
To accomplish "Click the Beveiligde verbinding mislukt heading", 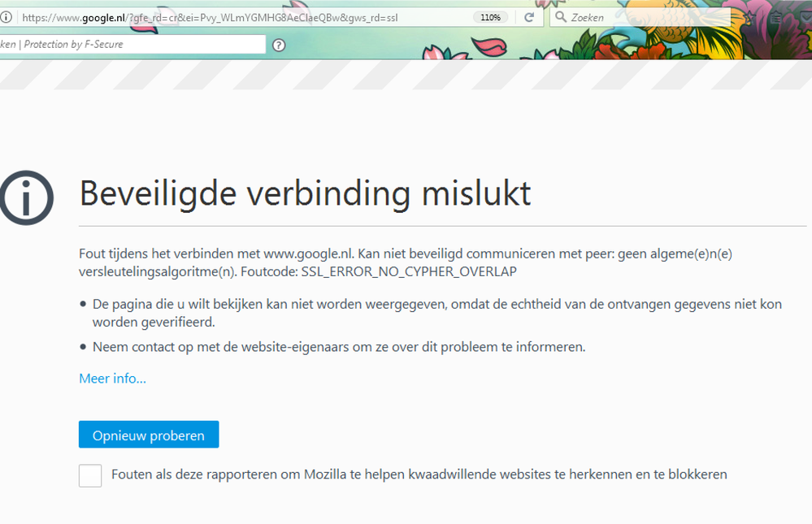I will [x=306, y=193].
